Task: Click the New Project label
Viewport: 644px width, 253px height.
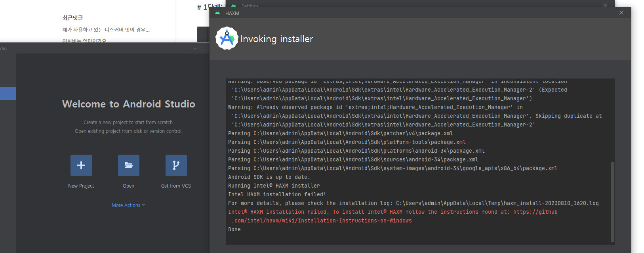Action: tap(81, 186)
